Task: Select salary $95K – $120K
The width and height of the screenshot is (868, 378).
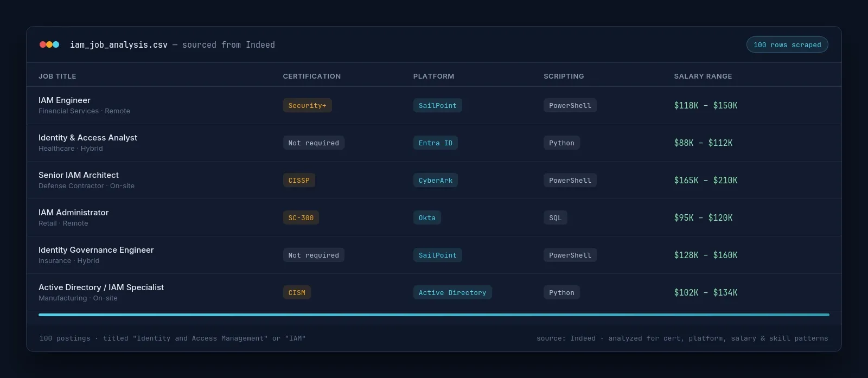Action: tap(703, 218)
